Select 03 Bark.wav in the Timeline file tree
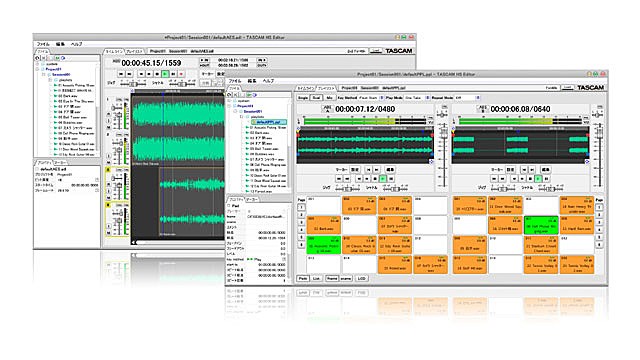This screenshot has width=640, height=360. (x=67, y=96)
